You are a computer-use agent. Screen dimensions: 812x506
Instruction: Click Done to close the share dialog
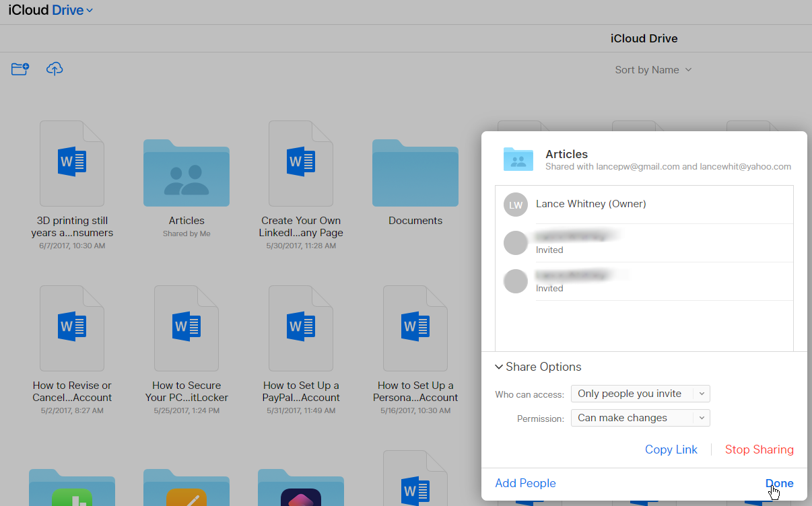pos(780,483)
